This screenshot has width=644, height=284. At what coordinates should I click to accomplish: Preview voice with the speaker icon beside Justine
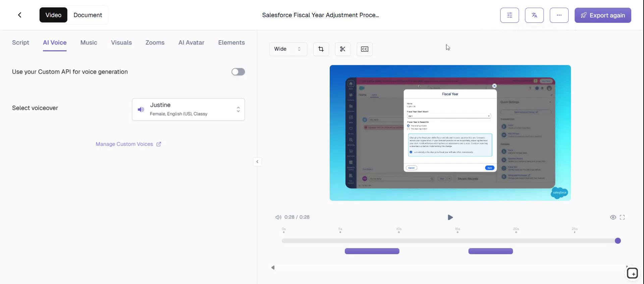141,109
